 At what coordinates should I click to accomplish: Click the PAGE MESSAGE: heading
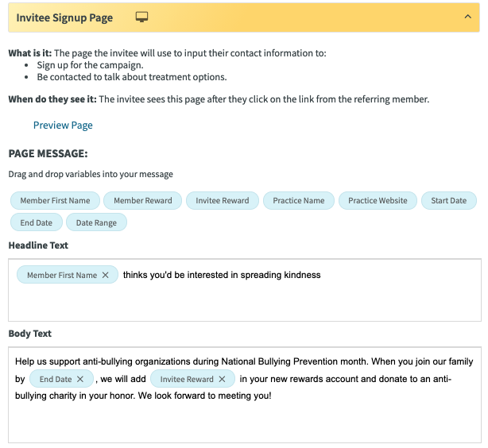[48, 153]
